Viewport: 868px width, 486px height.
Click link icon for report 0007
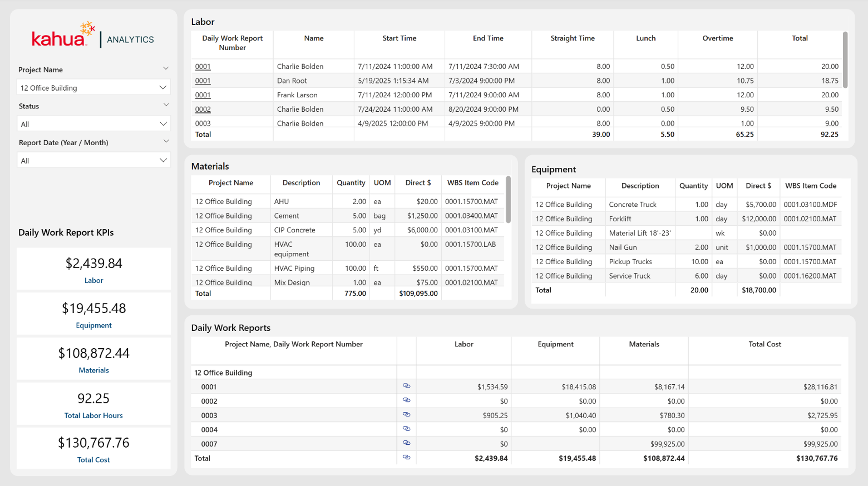tap(406, 443)
